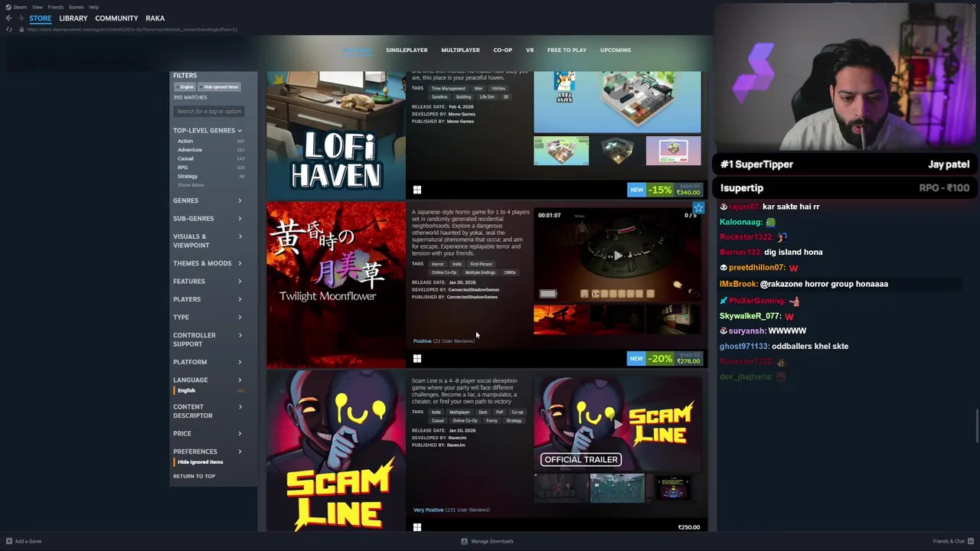The height and width of the screenshot is (551, 980).
Task: Expand the Sub-Genres filter section
Action: coord(207,218)
